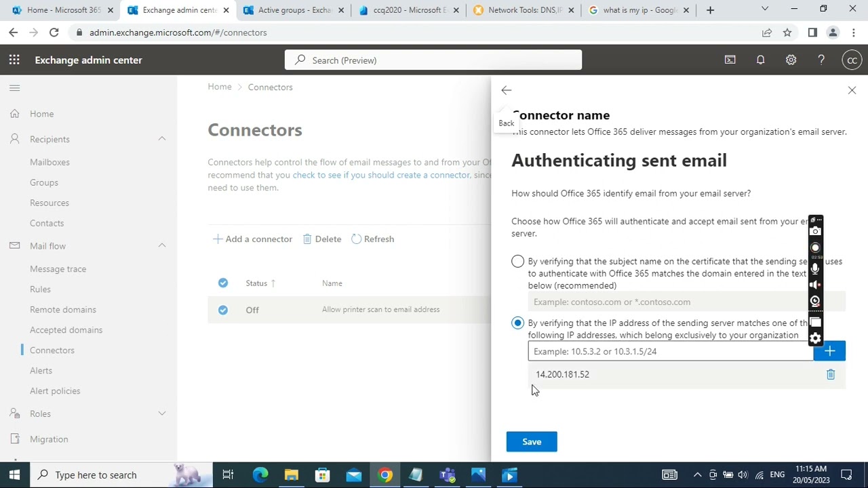Image resolution: width=868 pixels, height=488 pixels.
Task: Add IP address with plus button
Action: (829, 351)
